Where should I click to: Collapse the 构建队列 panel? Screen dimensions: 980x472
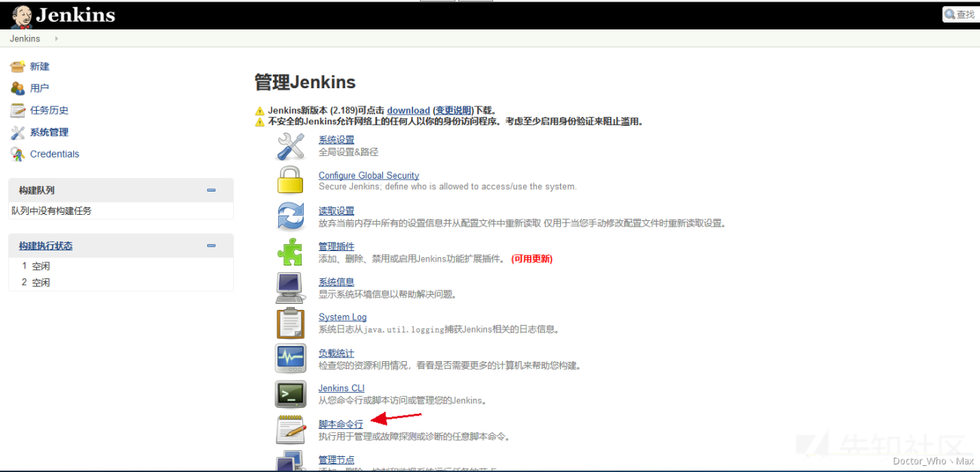pyautogui.click(x=211, y=191)
